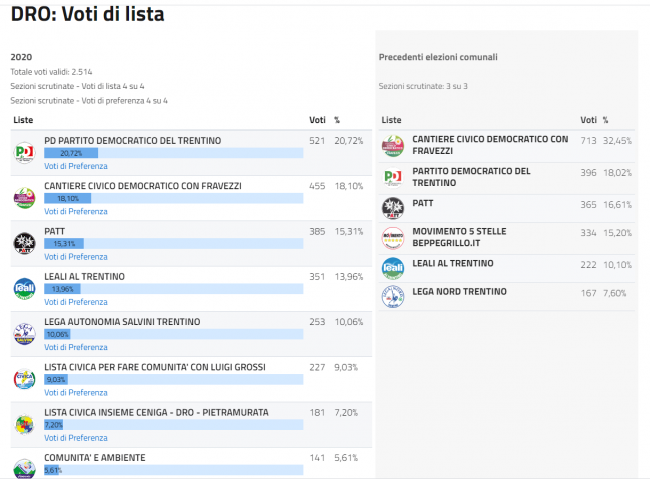The height and width of the screenshot is (479, 650).
Task: Open Voti di Preferenza under Cantiere Civico Democratico
Action: coord(75,211)
